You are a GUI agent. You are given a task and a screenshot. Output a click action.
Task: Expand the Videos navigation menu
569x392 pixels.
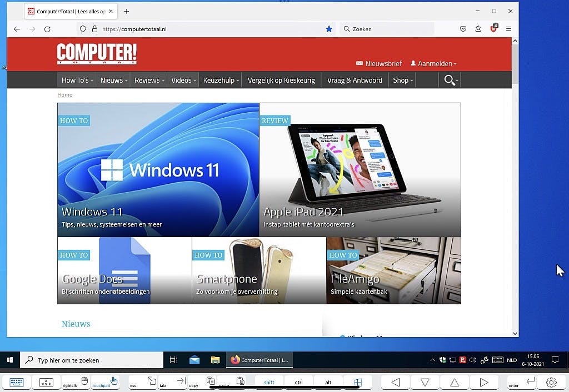pyautogui.click(x=183, y=80)
